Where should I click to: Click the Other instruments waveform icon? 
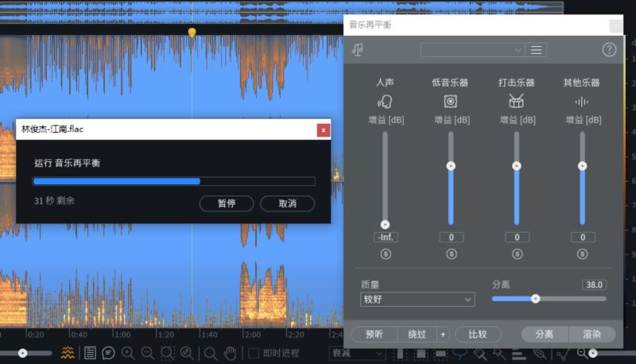coord(582,102)
